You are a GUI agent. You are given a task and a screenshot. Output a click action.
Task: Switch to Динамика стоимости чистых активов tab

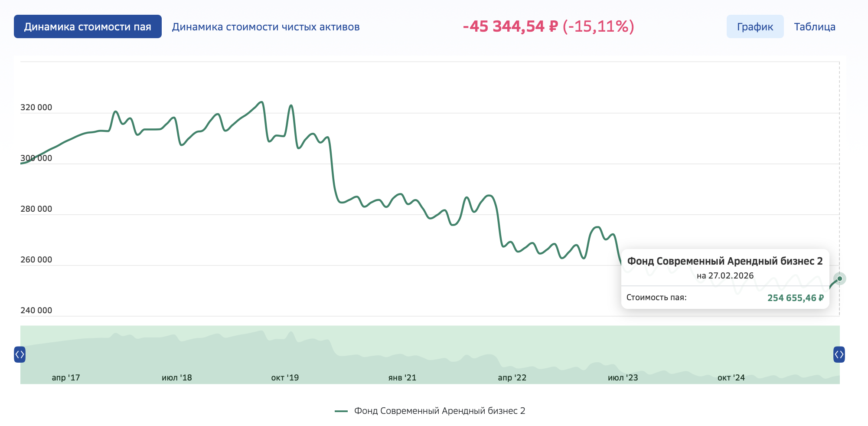pyautogui.click(x=266, y=27)
